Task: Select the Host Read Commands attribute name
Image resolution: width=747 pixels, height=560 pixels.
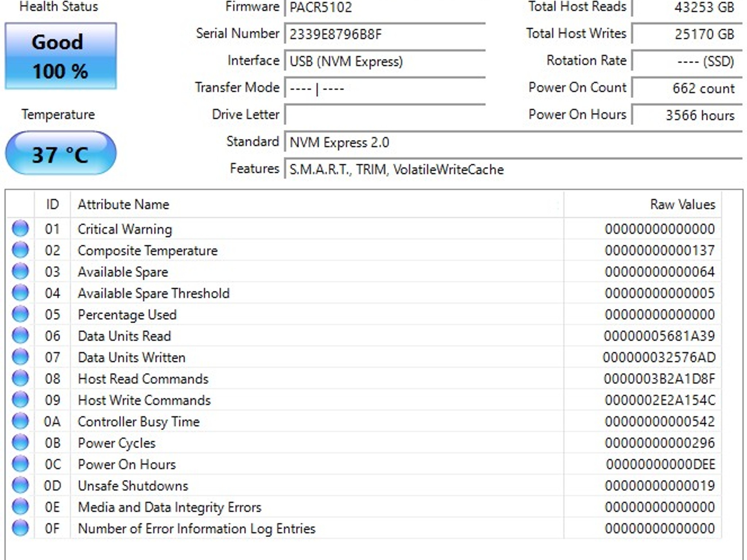Action: 143,379
